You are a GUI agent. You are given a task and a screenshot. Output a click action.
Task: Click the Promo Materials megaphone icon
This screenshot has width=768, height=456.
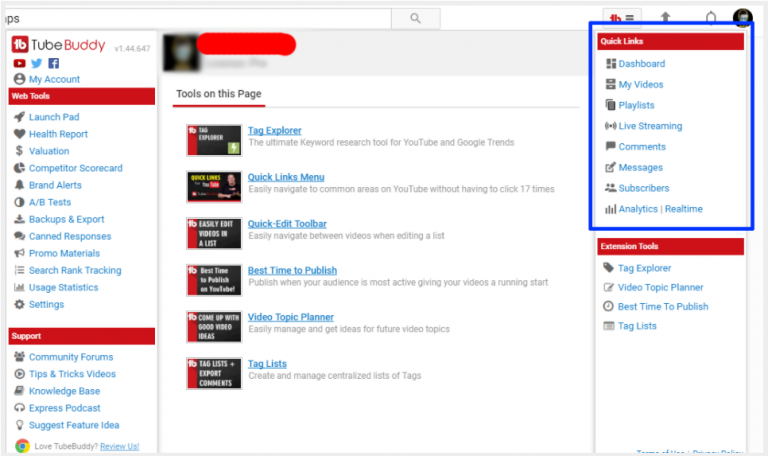[19, 253]
